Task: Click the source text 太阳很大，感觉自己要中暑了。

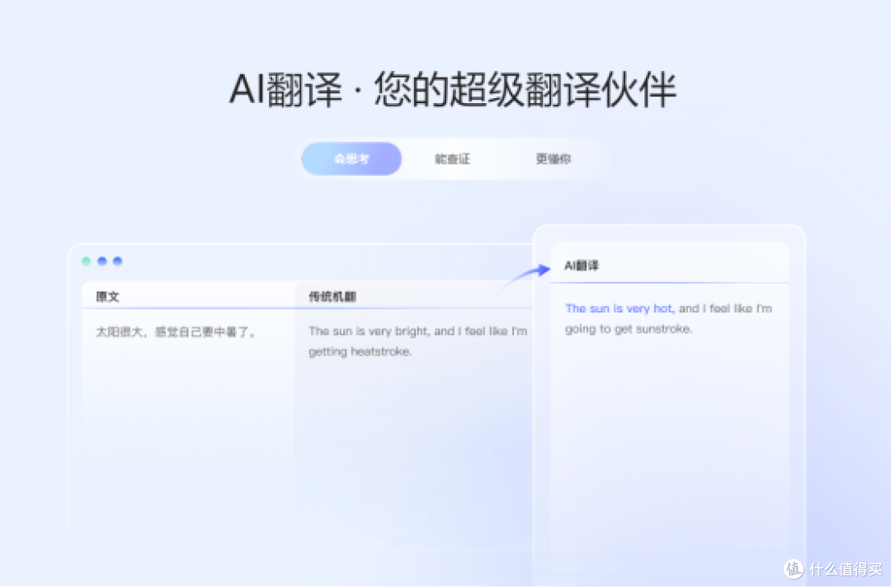Action: (176, 332)
